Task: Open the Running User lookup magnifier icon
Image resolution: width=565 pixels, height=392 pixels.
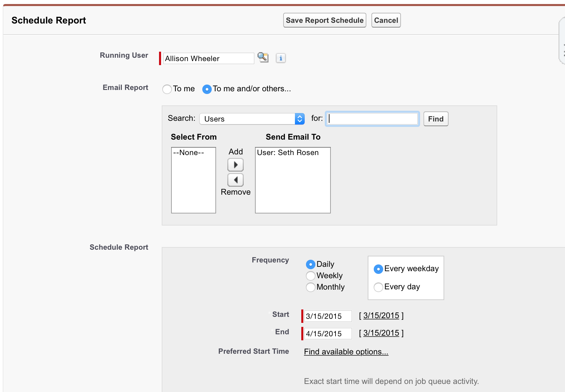Action: [x=263, y=57]
